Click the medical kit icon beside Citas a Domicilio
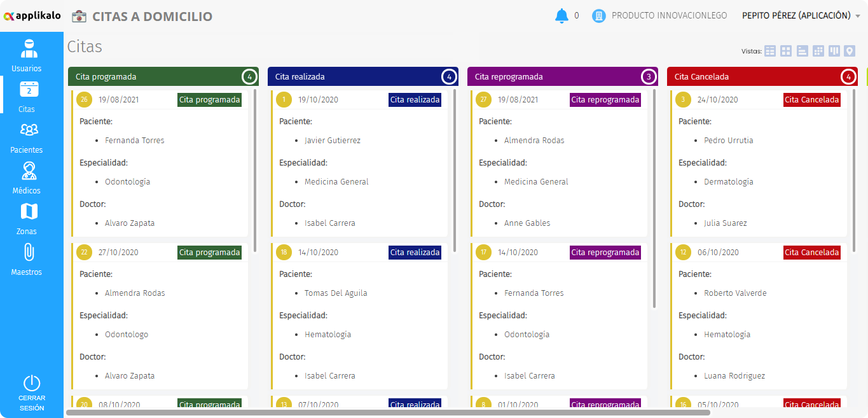 [x=79, y=17]
